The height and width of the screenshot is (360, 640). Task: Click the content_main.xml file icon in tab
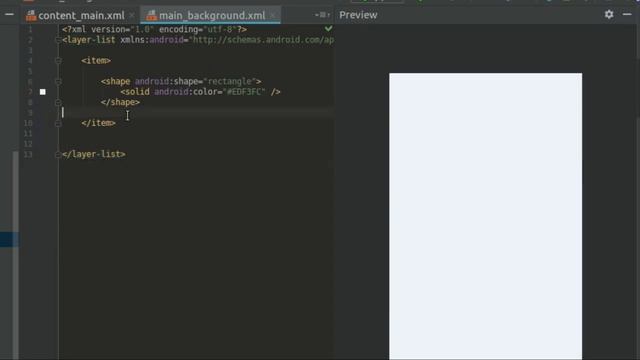coord(31,16)
